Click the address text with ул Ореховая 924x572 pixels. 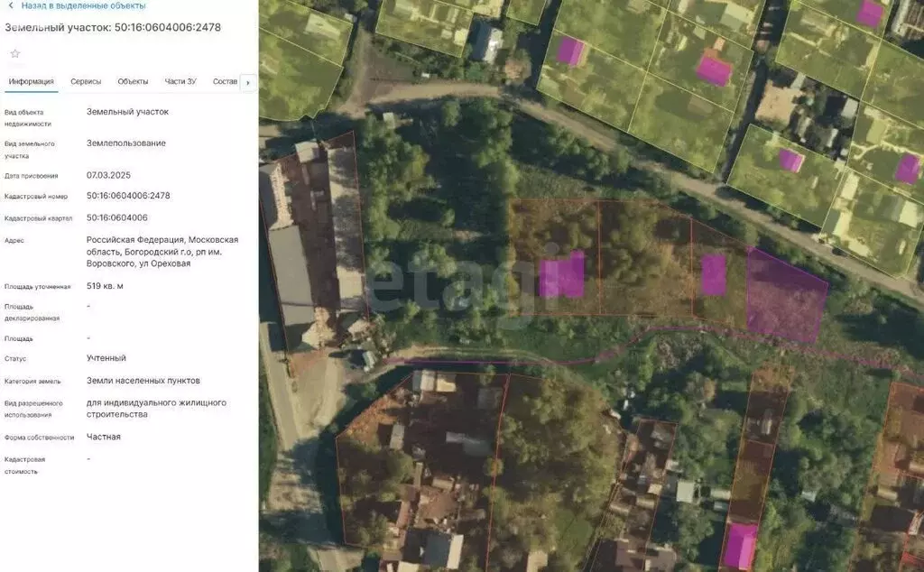coord(162,252)
